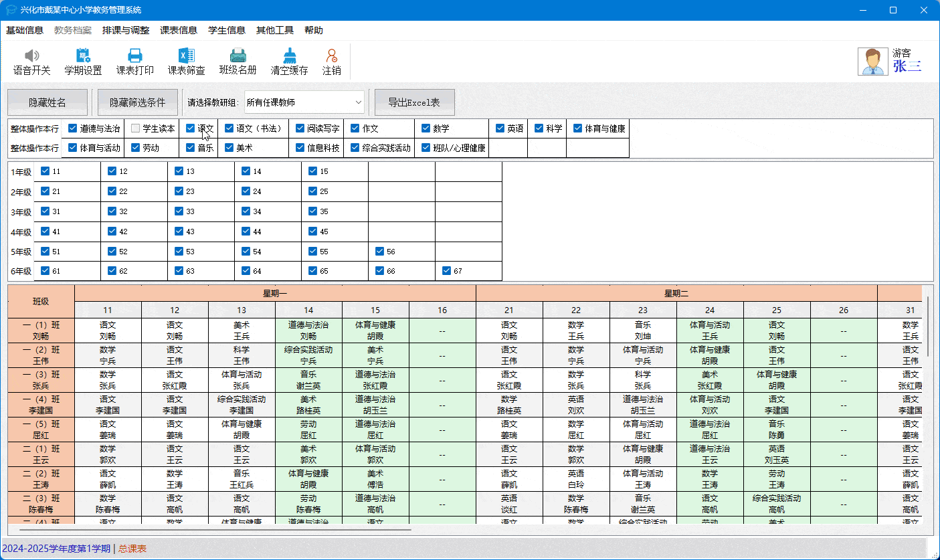
Task: Open the 课表信息 menu
Action: [x=179, y=30]
